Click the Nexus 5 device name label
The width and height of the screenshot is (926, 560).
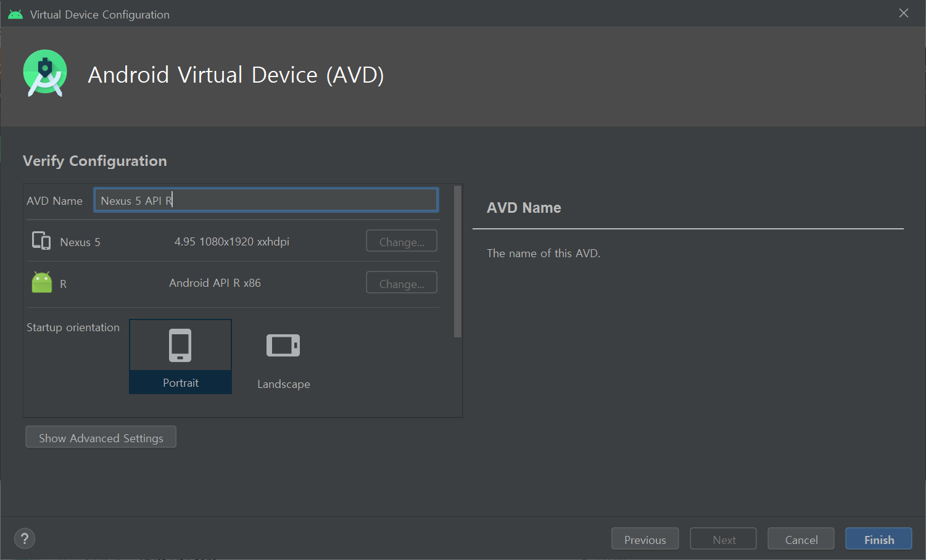click(80, 242)
